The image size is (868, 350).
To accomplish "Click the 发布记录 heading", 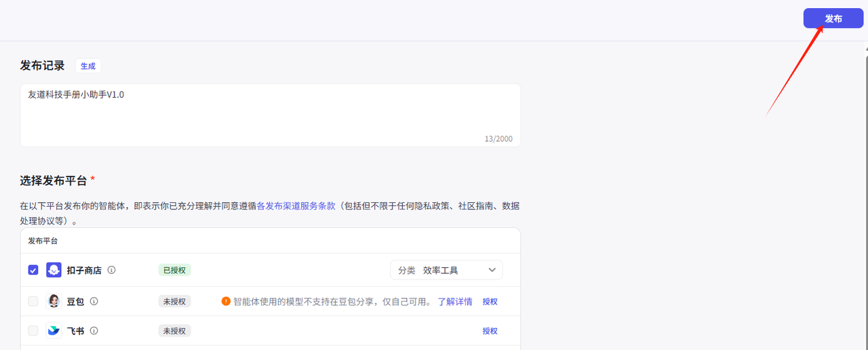I will click(43, 65).
